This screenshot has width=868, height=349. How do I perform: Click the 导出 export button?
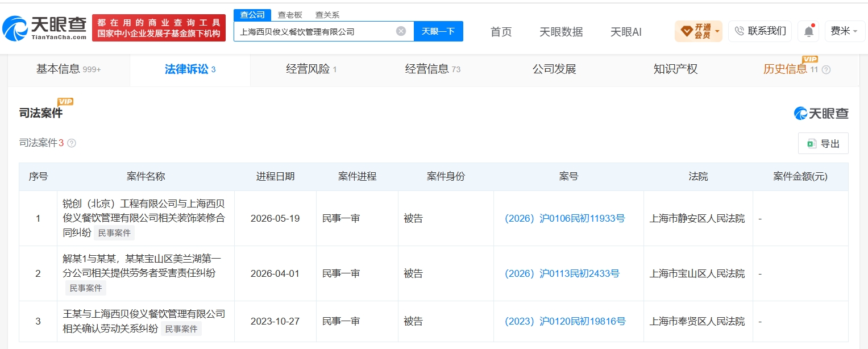pos(823,144)
